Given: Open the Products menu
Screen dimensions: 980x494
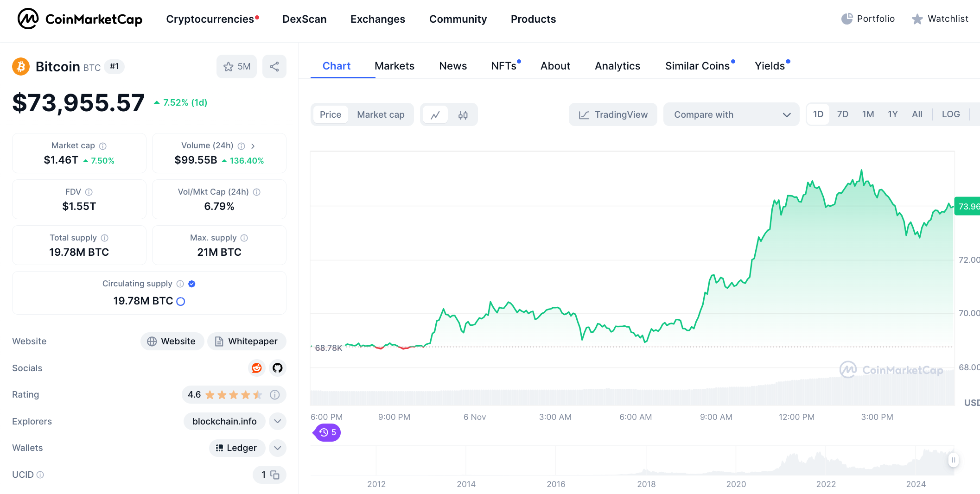Looking at the screenshot, I should 533,19.
